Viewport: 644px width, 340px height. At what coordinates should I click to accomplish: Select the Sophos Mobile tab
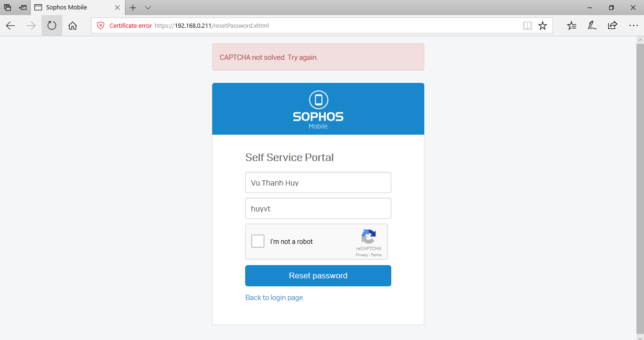click(77, 8)
